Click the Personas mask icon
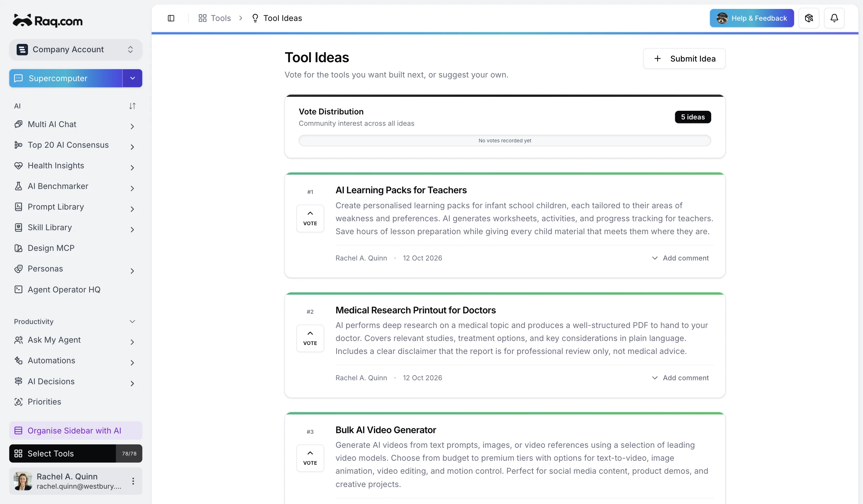863x504 pixels. pyautogui.click(x=19, y=268)
